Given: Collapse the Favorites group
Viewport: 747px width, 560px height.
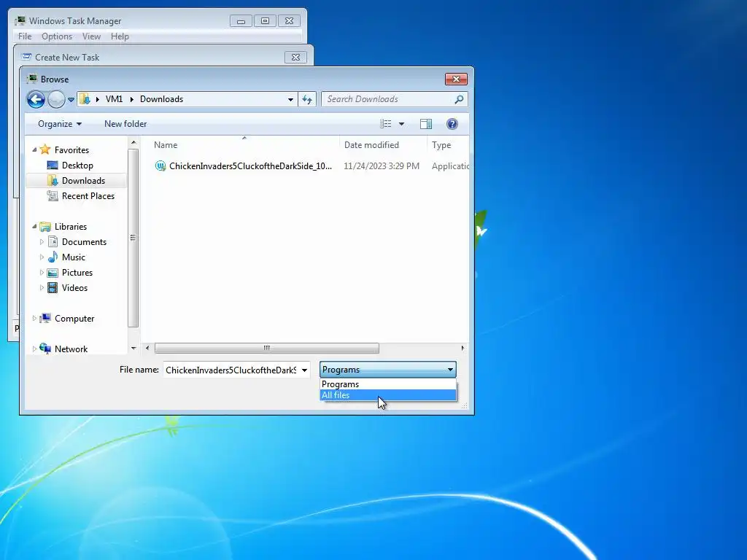Looking at the screenshot, I should [x=34, y=149].
